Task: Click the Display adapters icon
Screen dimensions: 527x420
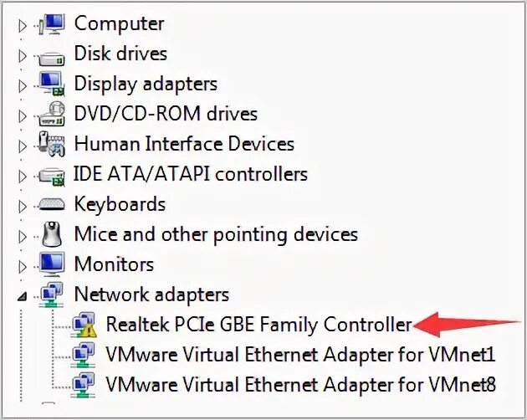Action: click(51, 84)
